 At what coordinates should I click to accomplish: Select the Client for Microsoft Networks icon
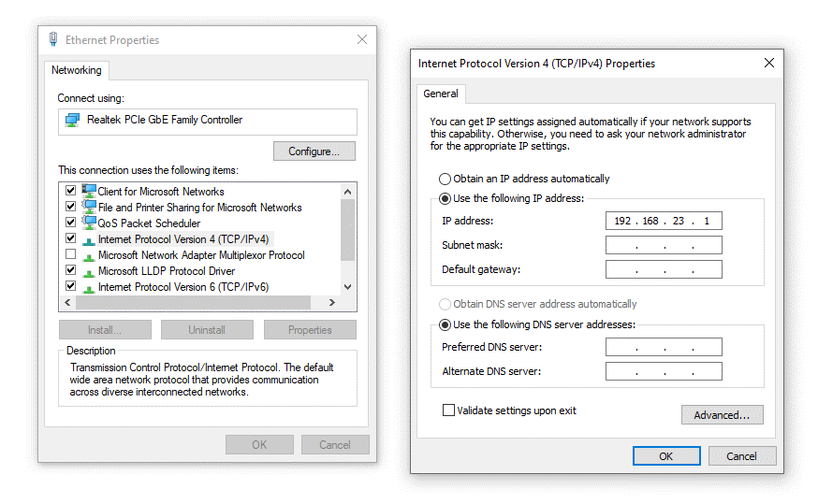[x=89, y=192]
